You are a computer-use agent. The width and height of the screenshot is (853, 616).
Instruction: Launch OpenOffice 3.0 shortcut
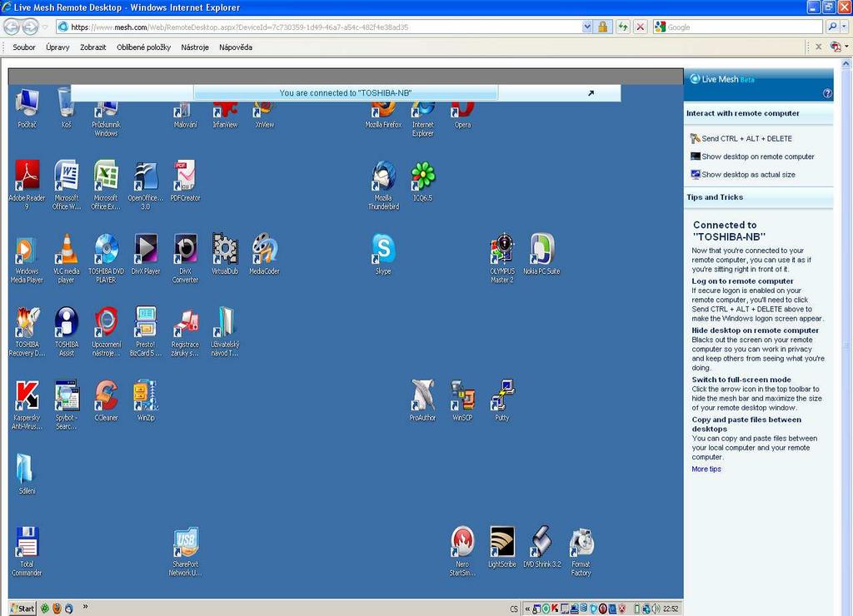click(x=145, y=185)
